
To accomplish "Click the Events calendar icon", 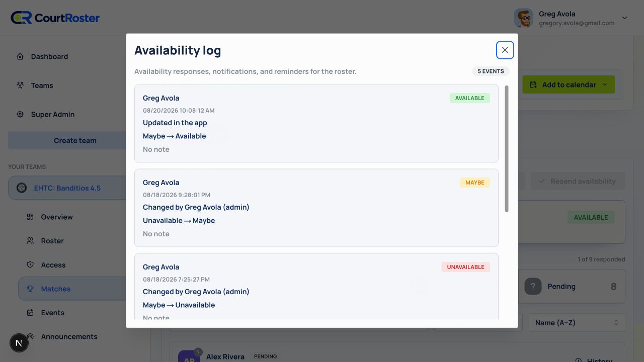I will [30, 313].
